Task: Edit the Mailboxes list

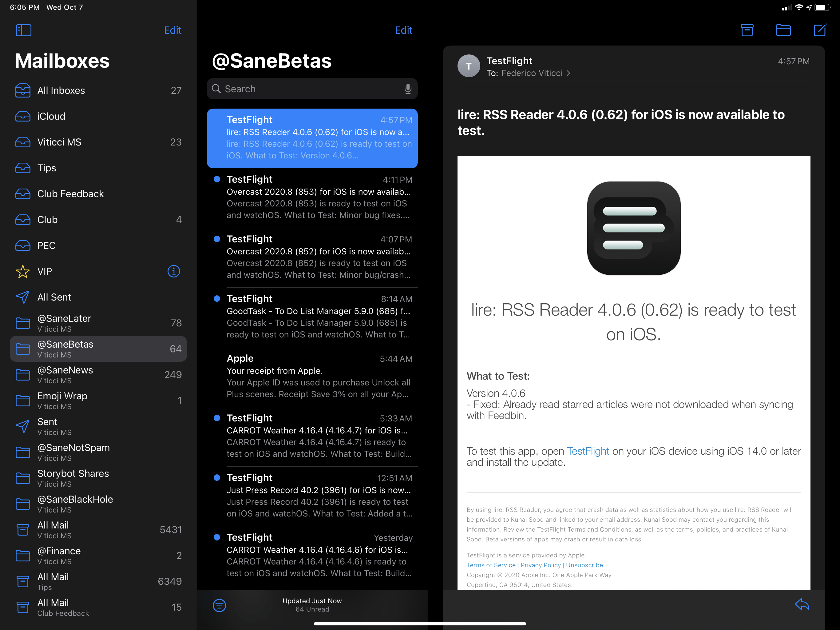Action: 173,30
